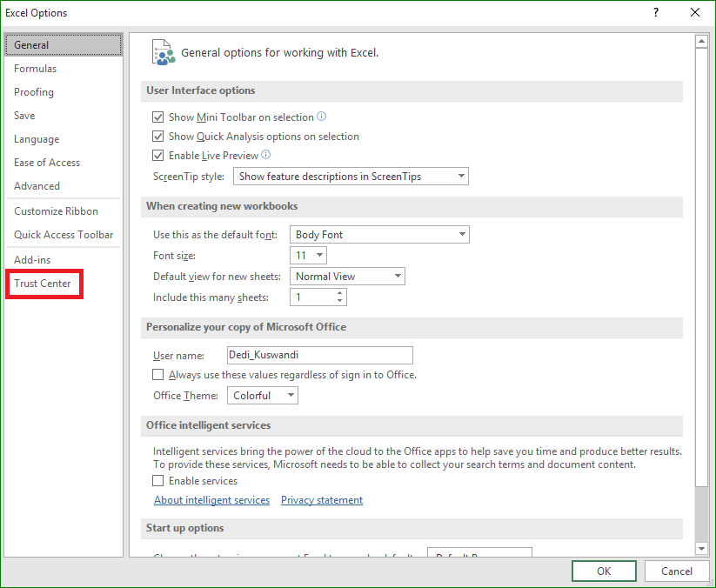Viewport: 716px width, 588px height.
Task: Increase the number of sheets with up arrow
Action: point(340,293)
